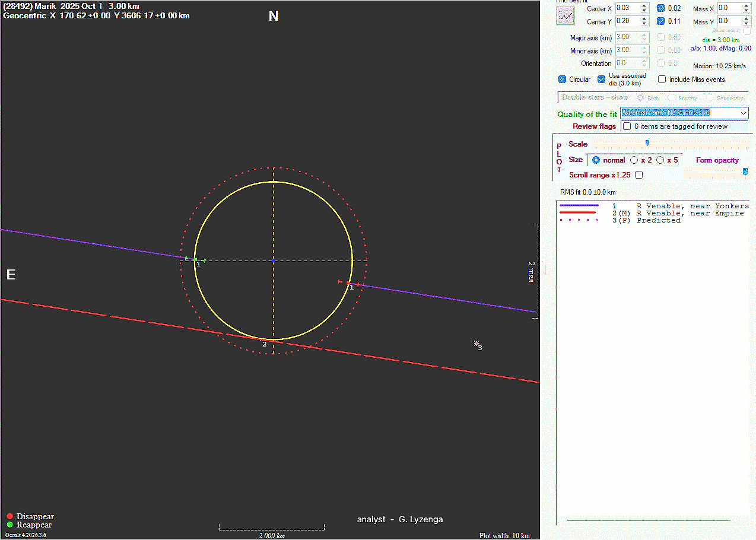Uncheck the Center Y 0.11 checkbox
This screenshot has width=756, height=540.
tap(661, 21)
